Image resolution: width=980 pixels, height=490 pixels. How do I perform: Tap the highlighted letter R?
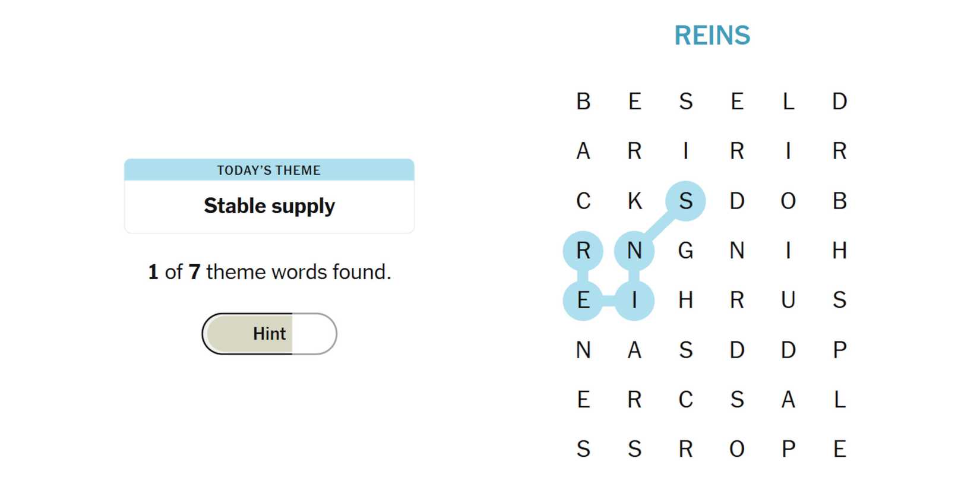pyautogui.click(x=583, y=251)
